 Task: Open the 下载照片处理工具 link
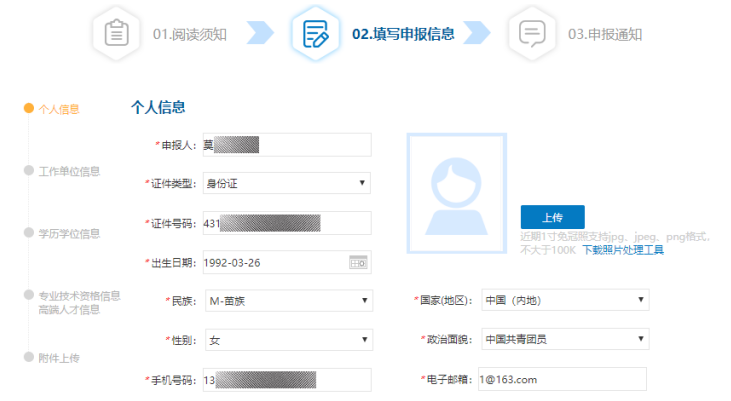[x=623, y=250]
